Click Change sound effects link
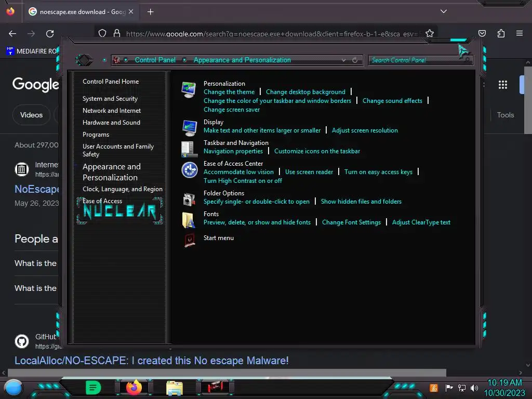 coord(392,101)
